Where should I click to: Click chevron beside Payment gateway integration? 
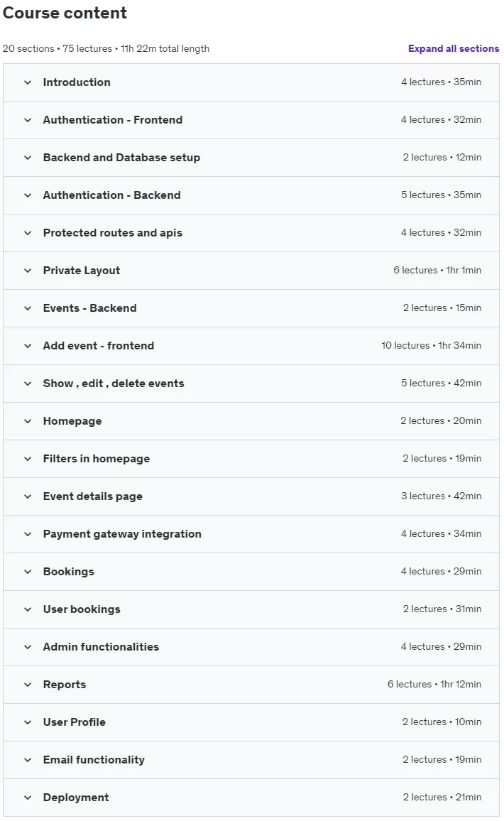pos(28,535)
